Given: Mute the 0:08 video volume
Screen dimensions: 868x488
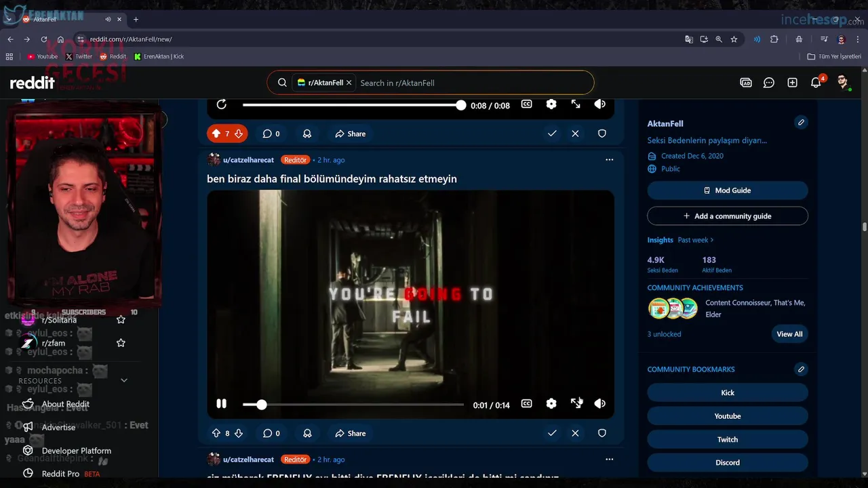Looking at the screenshot, I should pyautogui.click(x=600, y=104).
